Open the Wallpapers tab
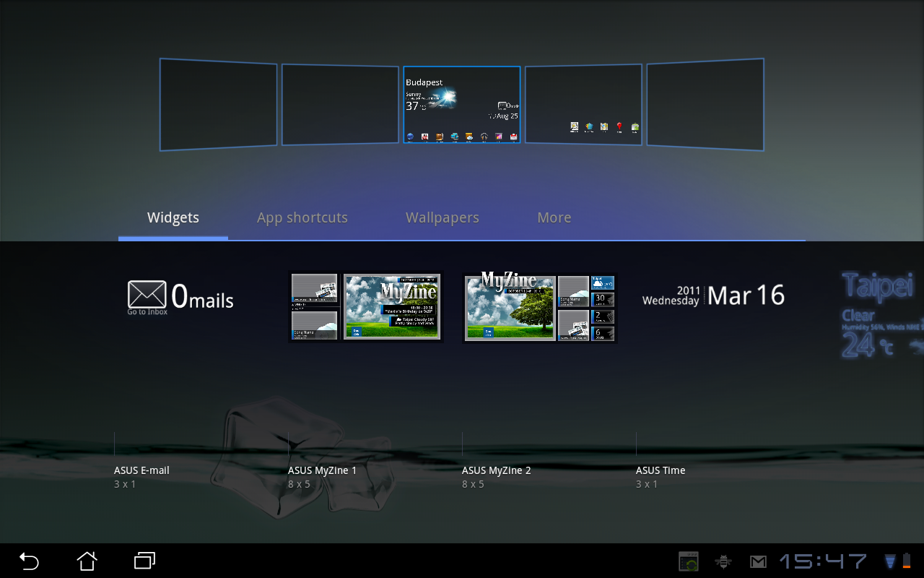The width and height of the screenshot is (924, 578). [x=443, y=217]
